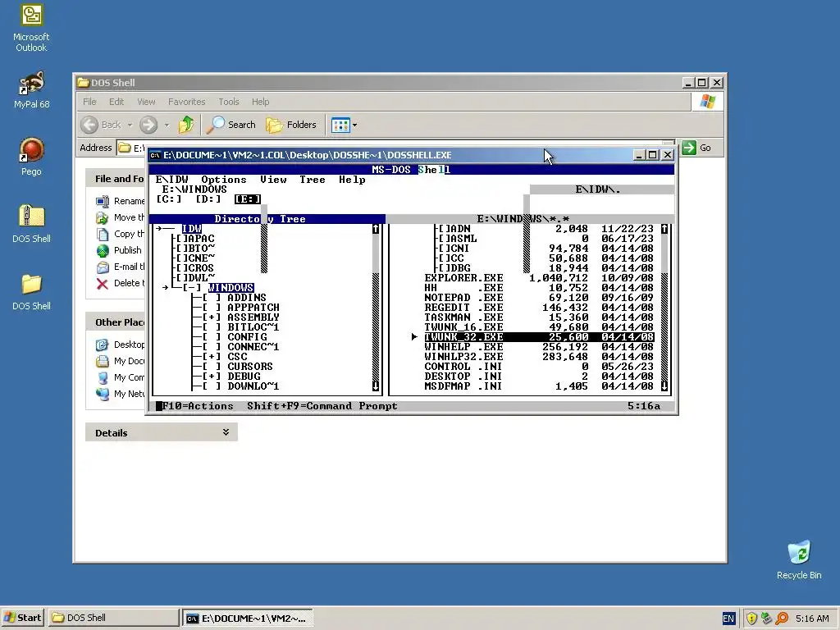Image resolution: width=840 pixels, height=630 pixels.
Task: Open the View menu in MS-DOS Shell
Action: point(273,180)
